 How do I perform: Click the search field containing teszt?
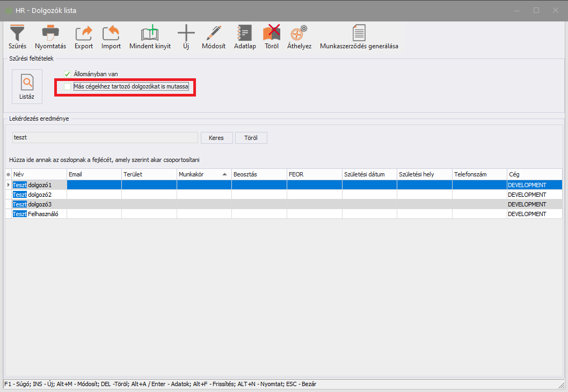coord(105,138)
